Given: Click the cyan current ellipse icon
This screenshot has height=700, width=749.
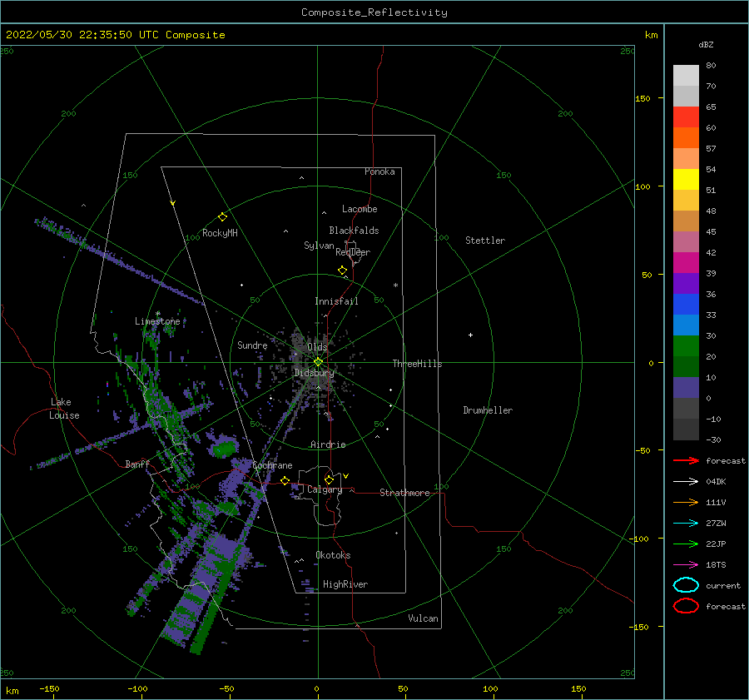Looking at the screenshot, I should pyautogui.click(x=686, y=585).
